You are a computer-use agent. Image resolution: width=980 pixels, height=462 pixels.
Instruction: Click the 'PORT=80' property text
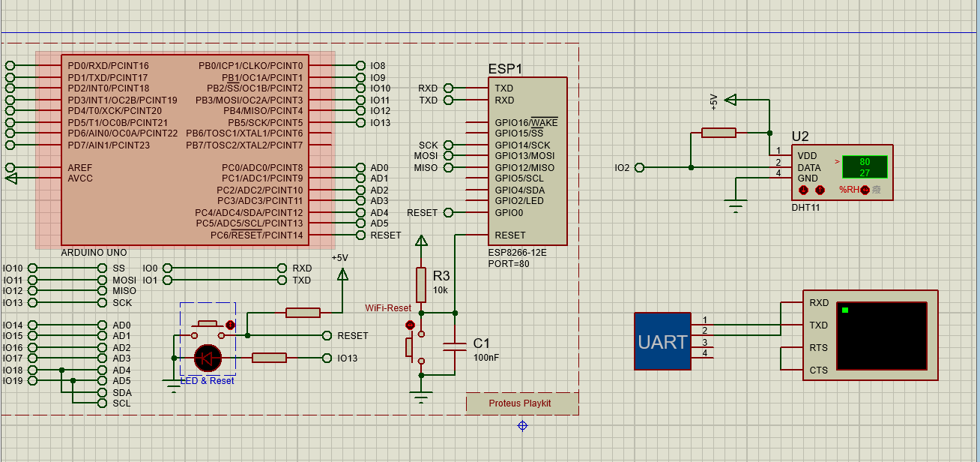click(x=509, y=263)
